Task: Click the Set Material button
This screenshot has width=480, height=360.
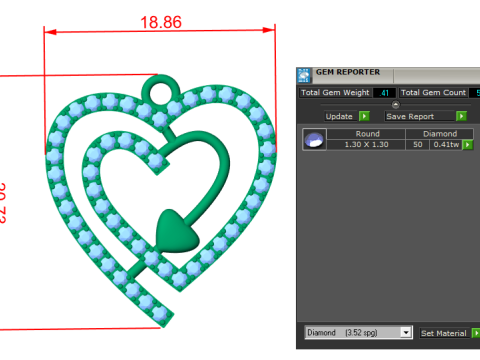Action: click(444, 333)
